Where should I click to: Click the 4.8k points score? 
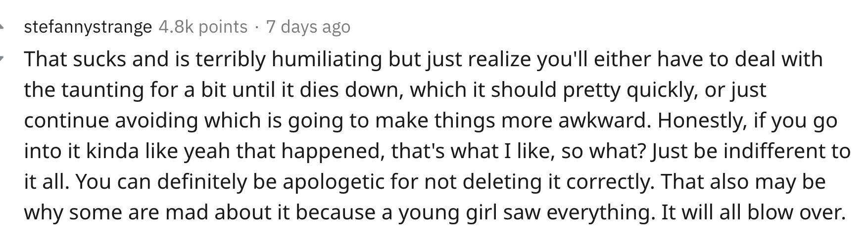pos(203,27)
